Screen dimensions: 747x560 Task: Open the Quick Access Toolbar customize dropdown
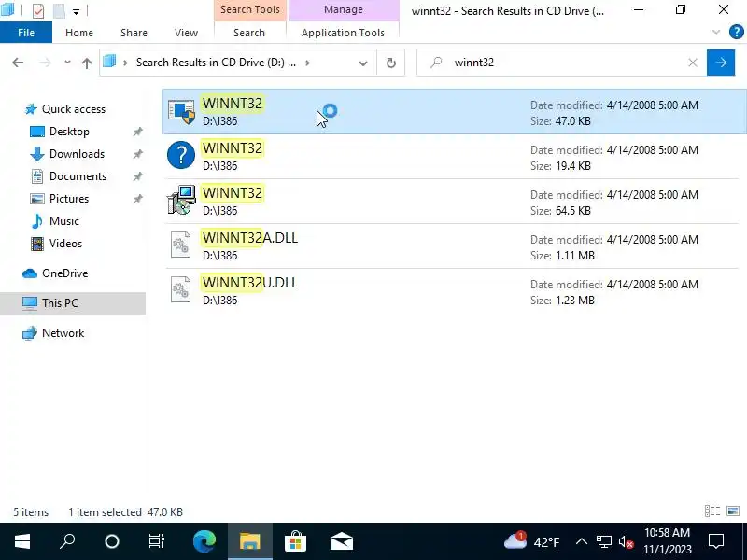[76, 11]
